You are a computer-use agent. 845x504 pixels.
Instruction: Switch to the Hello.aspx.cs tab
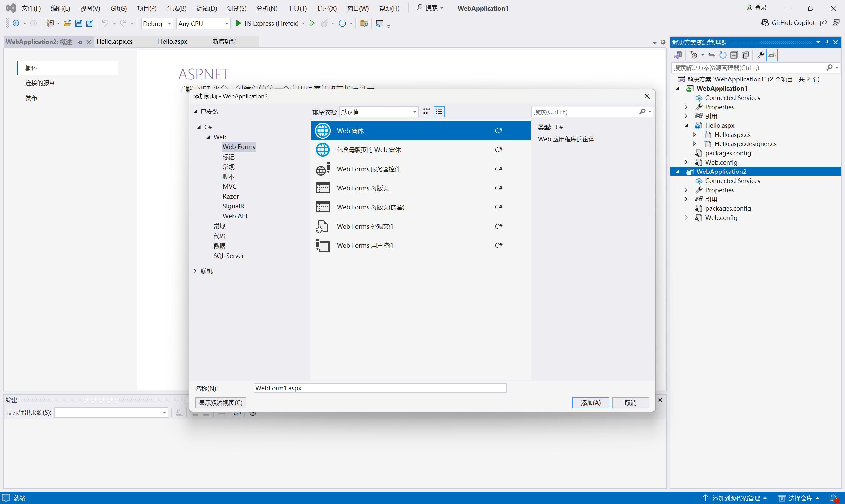point(115,42)
